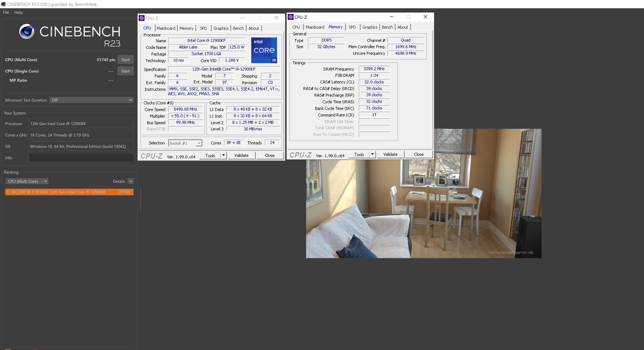Click the CPU-Z icon in the Memory window title bar
Viewport: 644px width, 350px height.
coord(290,17)
